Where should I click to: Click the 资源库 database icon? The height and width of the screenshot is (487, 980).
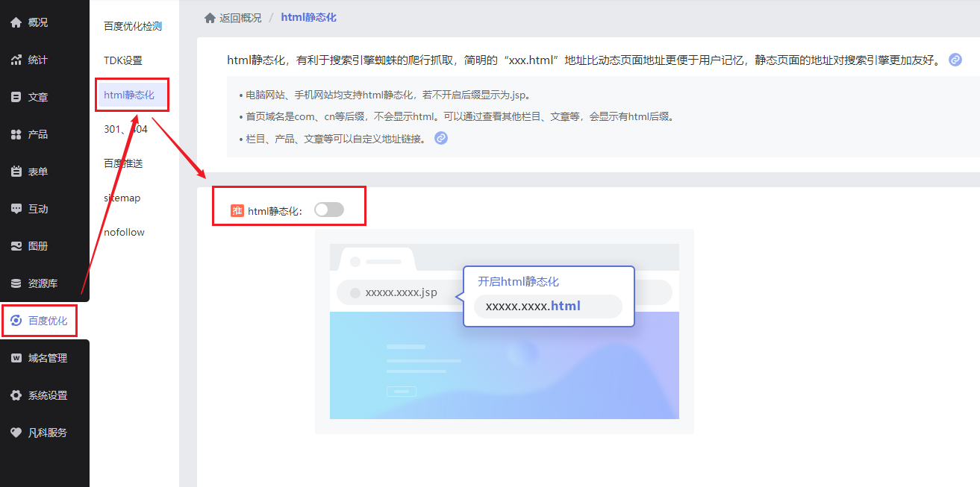click(x=16, y=283)
